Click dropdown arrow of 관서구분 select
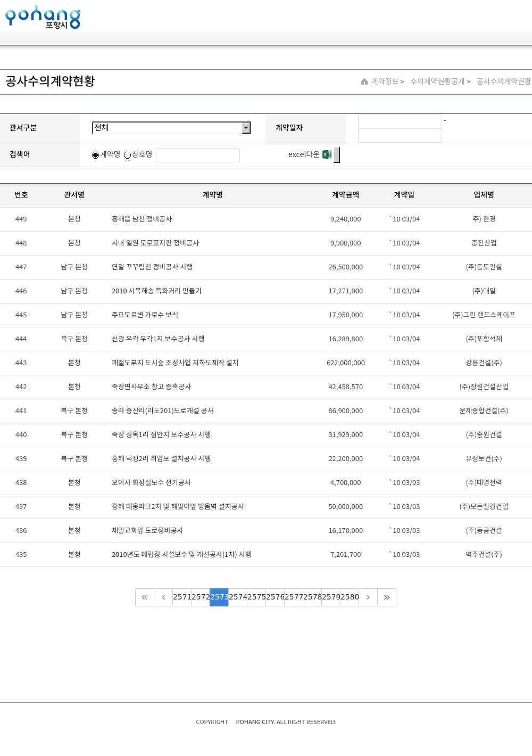 pos(246,128)
